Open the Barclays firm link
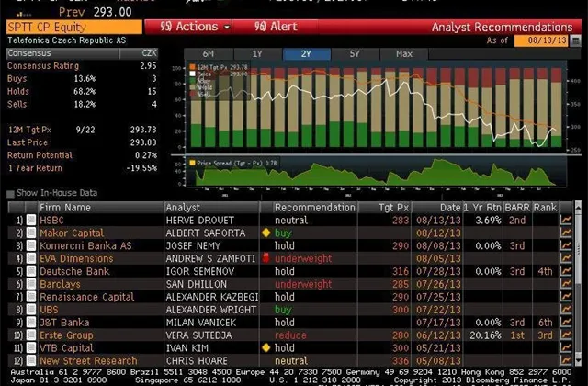This screenshot has height=386, width=588. point(60,284)
